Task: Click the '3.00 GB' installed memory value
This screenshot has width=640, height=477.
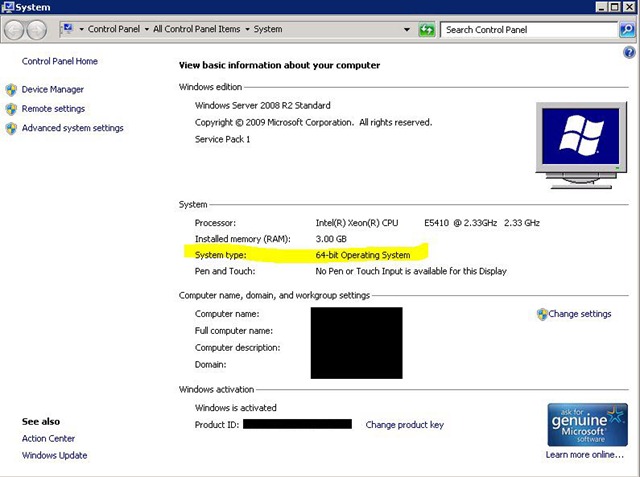Action: 331,239
